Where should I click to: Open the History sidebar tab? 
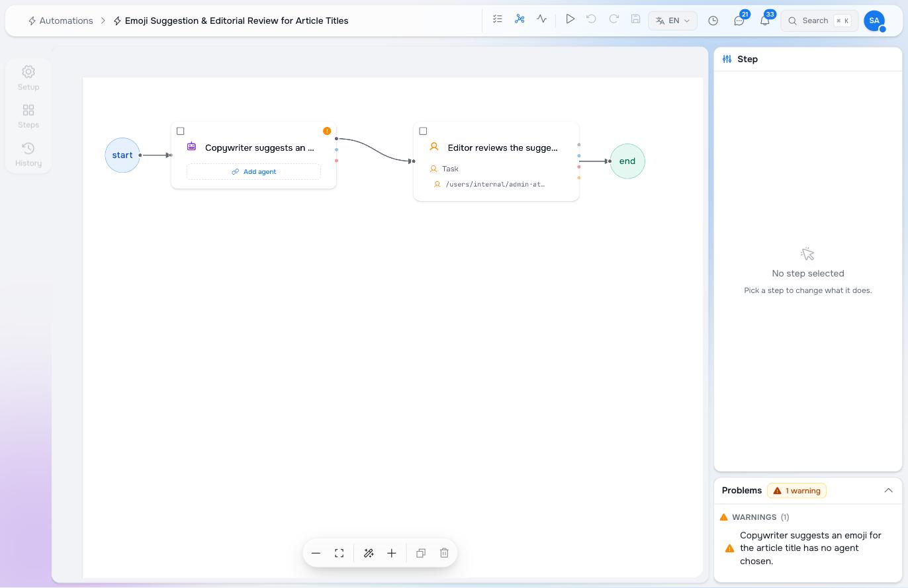28,154
